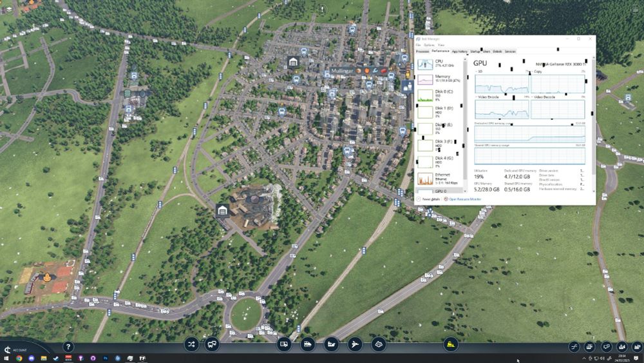The width and height of the screenshot is (644, 363).
Task: Open the ship and harbor construction menu
Action: [332, 344]
